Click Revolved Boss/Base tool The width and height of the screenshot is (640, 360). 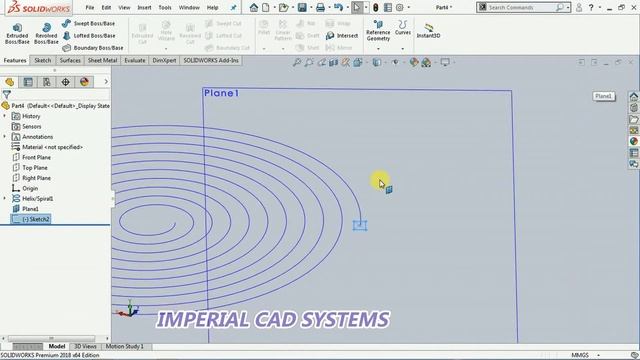[x=46, y=33]
